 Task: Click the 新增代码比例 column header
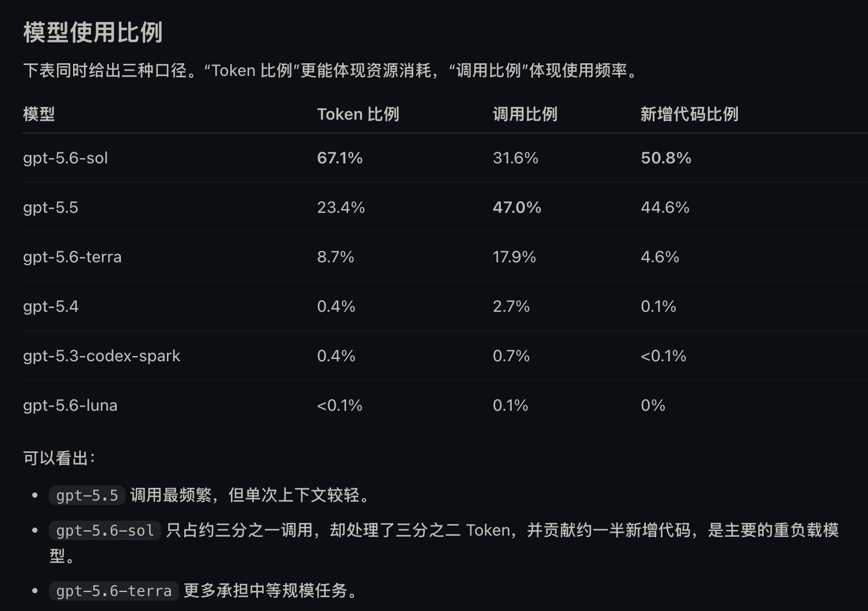click(x=690, y=114)
